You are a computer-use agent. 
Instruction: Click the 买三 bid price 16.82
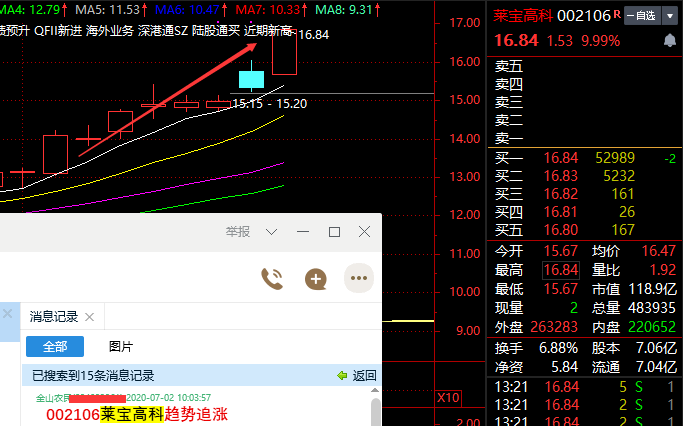(x=561, y=194)
